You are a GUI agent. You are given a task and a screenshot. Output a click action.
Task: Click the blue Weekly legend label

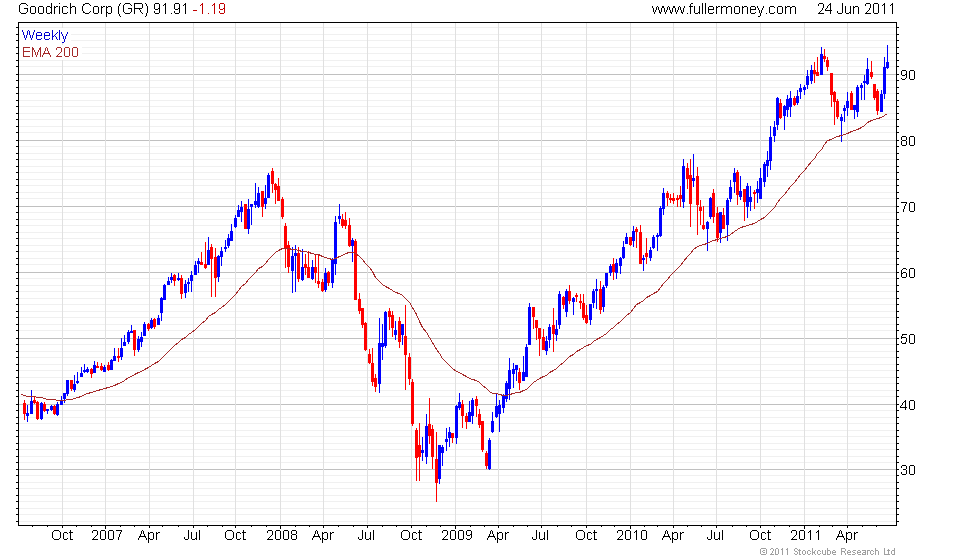(44, 36)
